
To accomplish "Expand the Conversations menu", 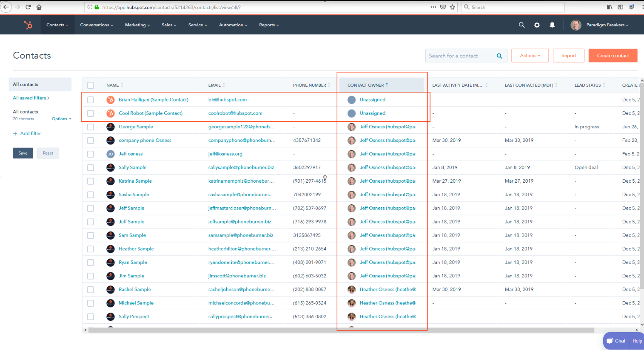I will click(x=97, y=25).
